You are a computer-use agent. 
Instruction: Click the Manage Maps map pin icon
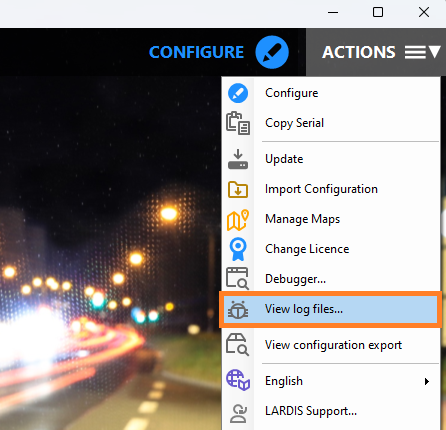[238, 220]
